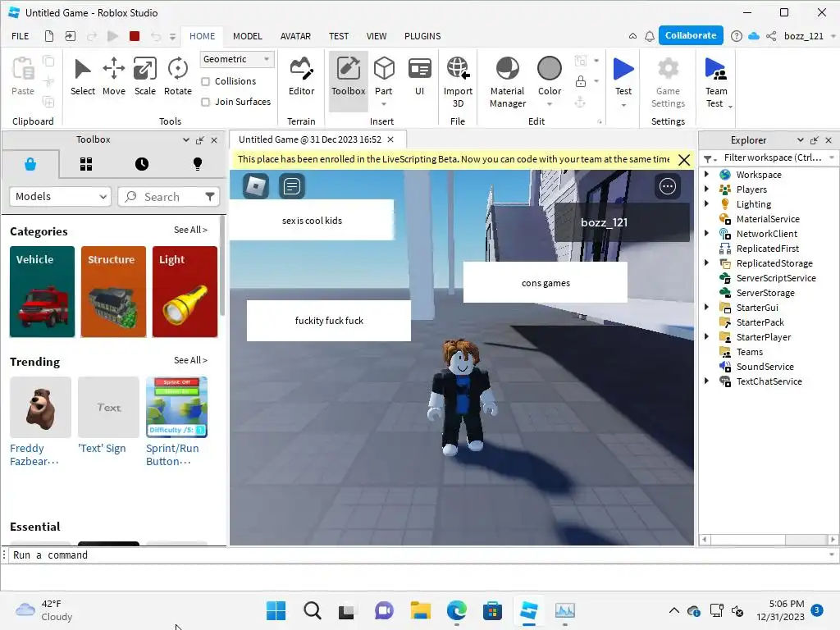Screen dimensions: 840x630
Task: Open Toolbox Recent clock tab
Action: 141,164
